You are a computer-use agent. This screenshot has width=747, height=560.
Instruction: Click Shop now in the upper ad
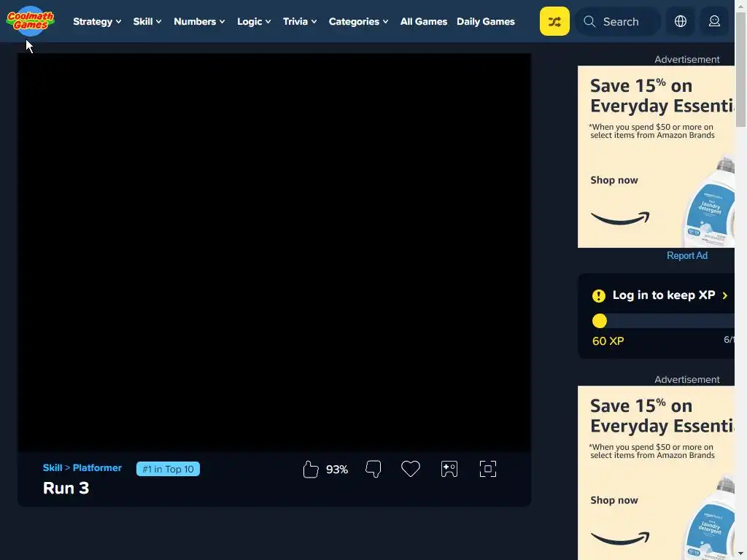tap(614, 180)
